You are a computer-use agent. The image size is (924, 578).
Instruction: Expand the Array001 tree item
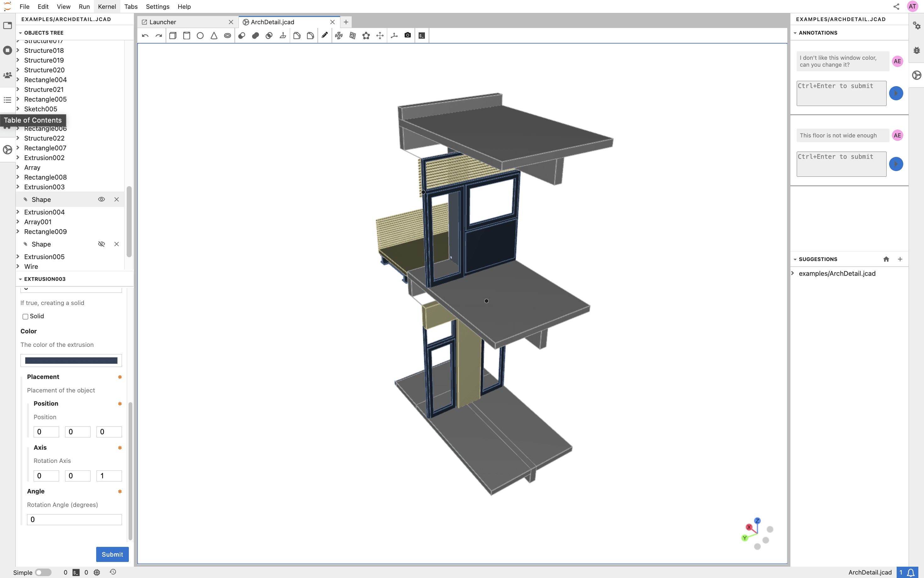point(18,222)
